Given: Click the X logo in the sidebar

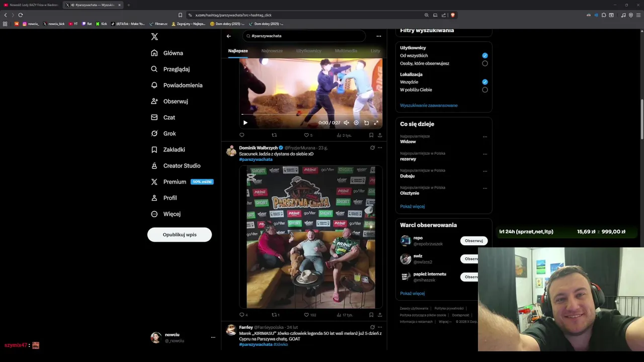Looking at the screenshot, I should coord(154,37).
